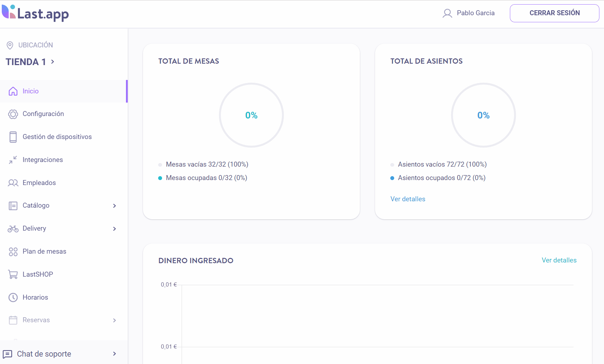The height and width of the screenshot is (364, 604).
Task: Click the Asientos ocupados legend dot
Action: [392, 178]
